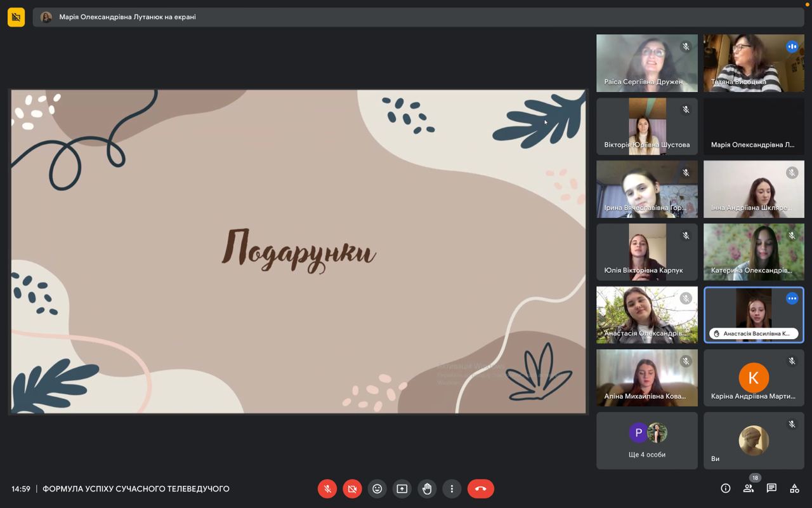Click the Подарунки presentation slide
Screen dimensions: 812x508
coord(298,251)
